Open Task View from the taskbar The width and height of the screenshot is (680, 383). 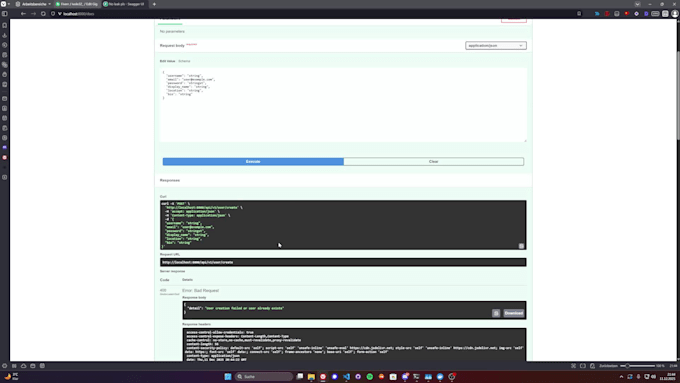click(300, 376)
